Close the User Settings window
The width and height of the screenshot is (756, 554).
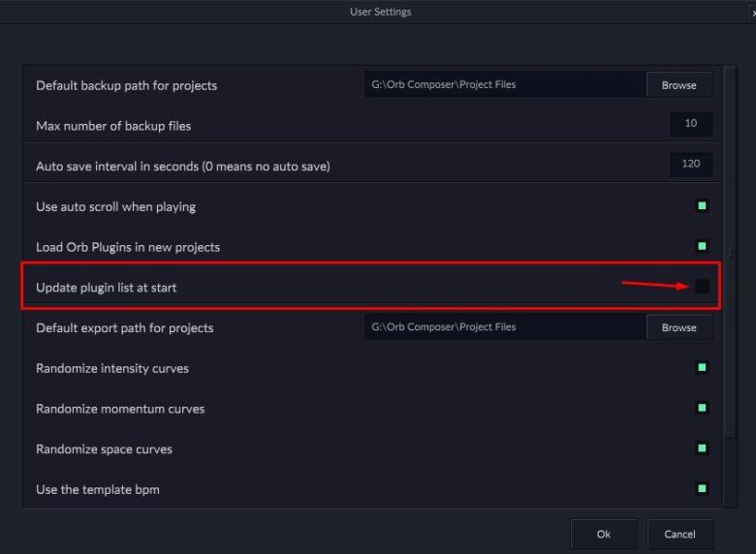click(x=752, y=12)
